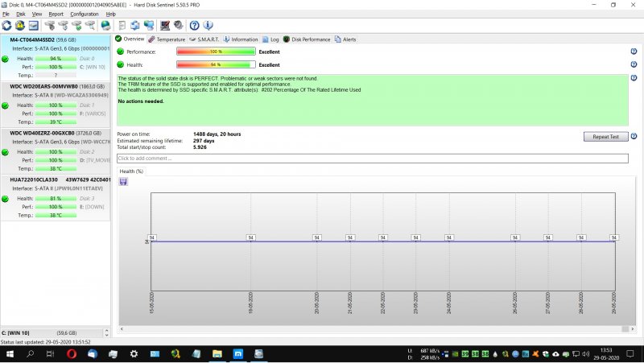The image size is (644, 363).
Task: Click the help icon next to green status box
Action: click(634, 77)
